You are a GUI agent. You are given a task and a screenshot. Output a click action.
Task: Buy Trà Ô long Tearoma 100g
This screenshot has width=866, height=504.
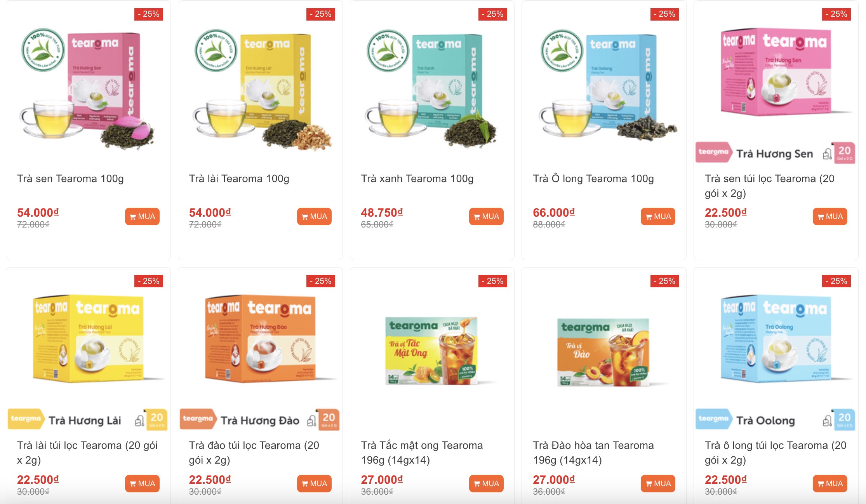coord(658,216)
